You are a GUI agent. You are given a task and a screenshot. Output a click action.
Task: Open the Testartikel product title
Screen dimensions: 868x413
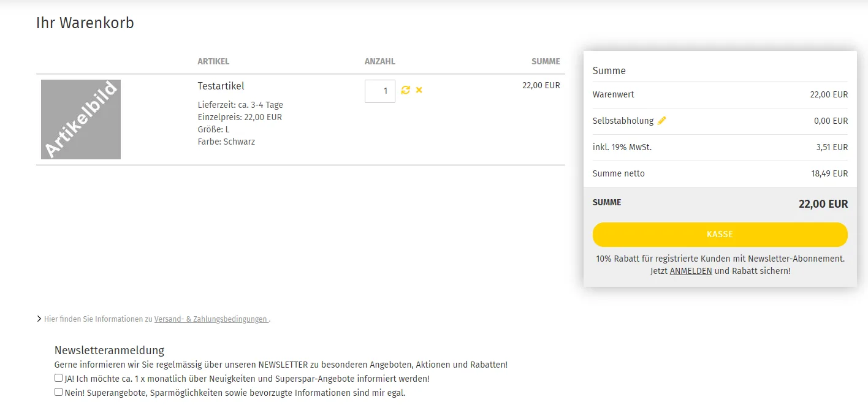tap(221, 86)
